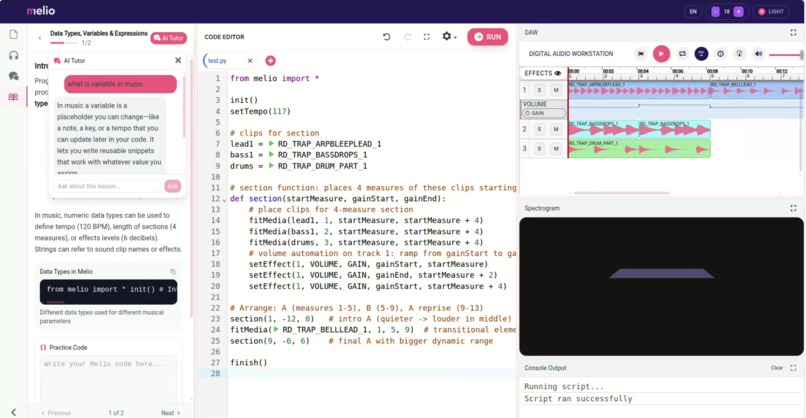Close the AI Tutor chat panel

click(178, 60)
